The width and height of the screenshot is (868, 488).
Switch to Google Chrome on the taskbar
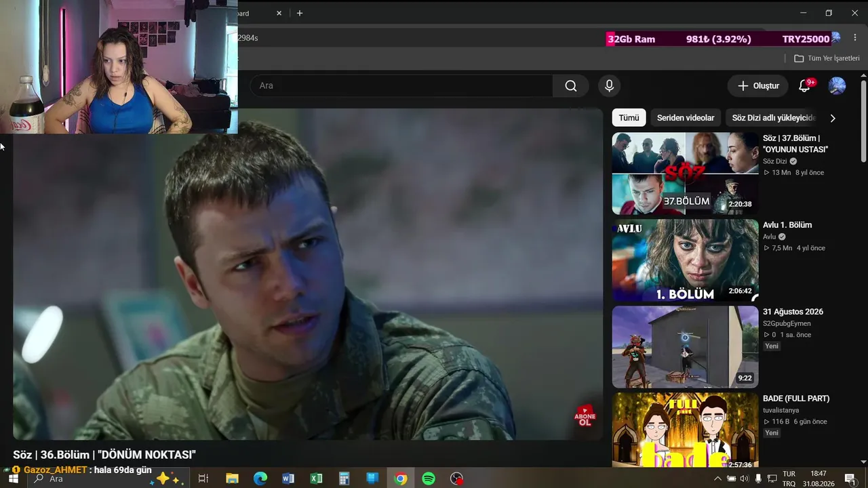pos(401,479)
